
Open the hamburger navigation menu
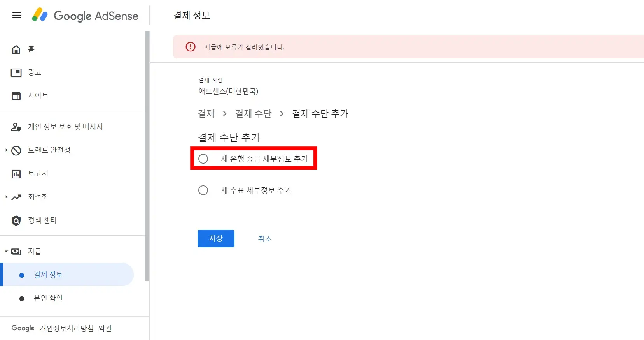17,15
